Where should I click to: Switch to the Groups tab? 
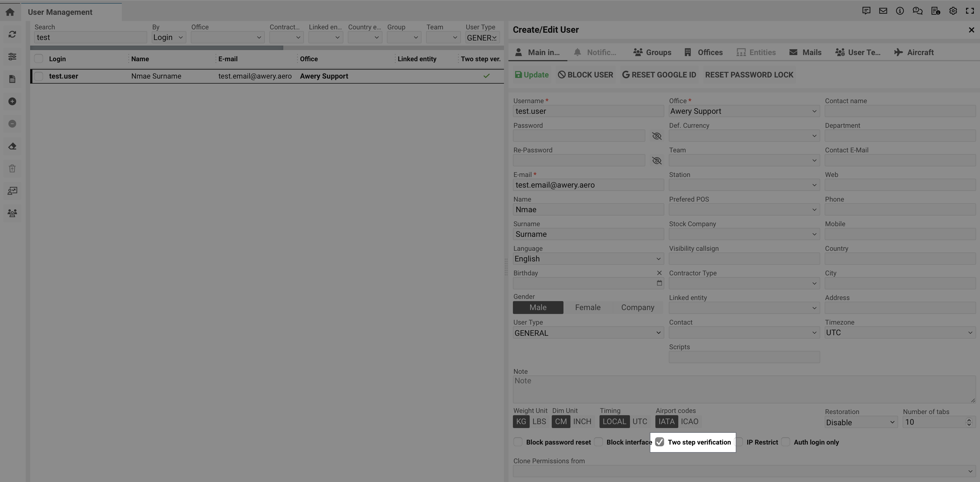(652, 53)
